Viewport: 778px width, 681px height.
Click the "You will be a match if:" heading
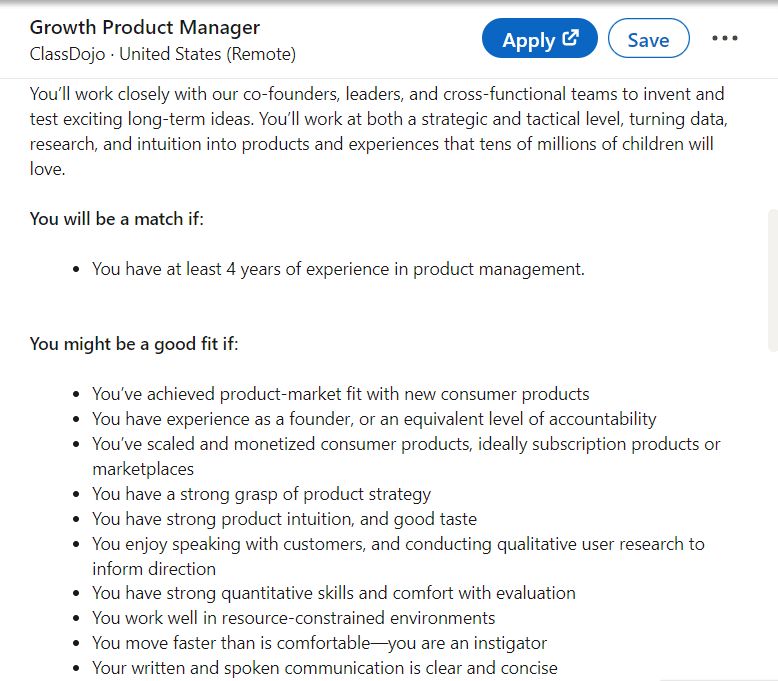coord(117,218)
